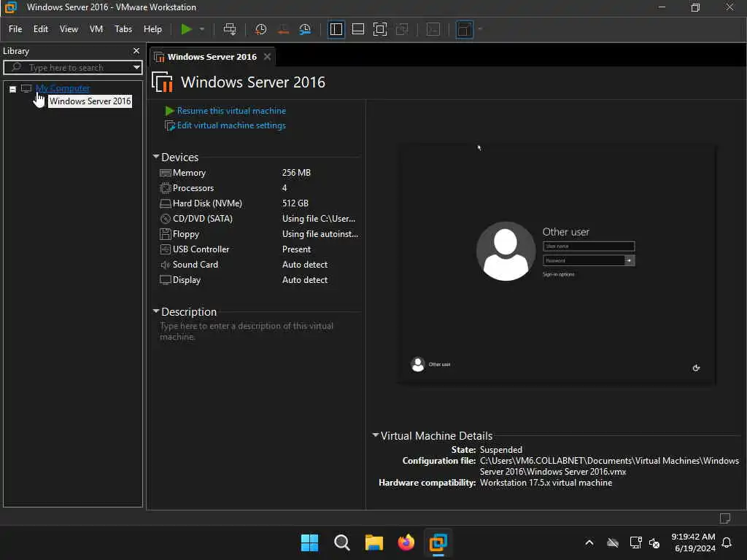Switch to Unity mode toolbar icon
Image resolution: width=747 pixels, height=560 pixels.
point(402,29)
